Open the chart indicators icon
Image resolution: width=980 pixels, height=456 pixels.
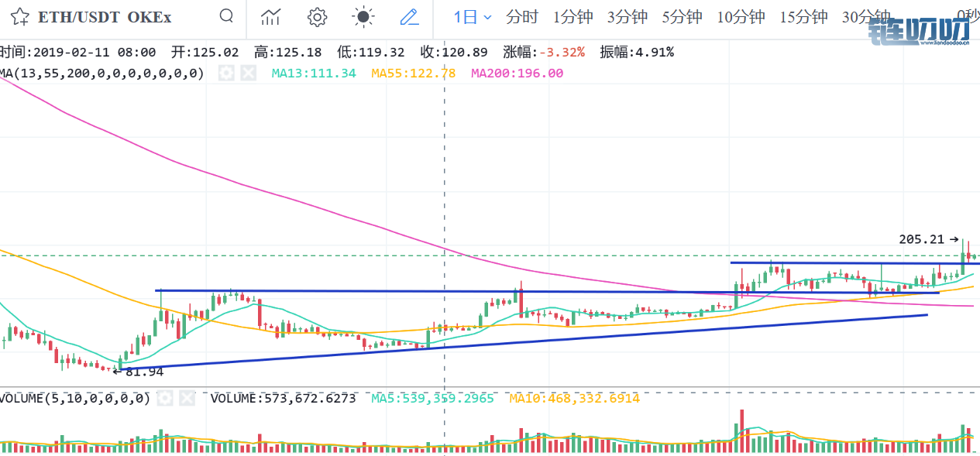coord(270,16)
